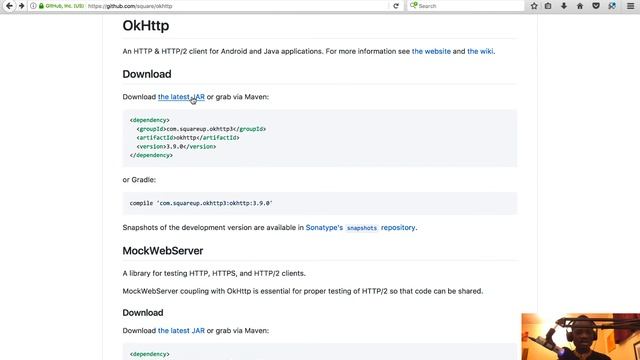Open the Firefox hamburger menu
This screenshot has width=640, height=360.
pyautogui.click(x=631, y=6)
